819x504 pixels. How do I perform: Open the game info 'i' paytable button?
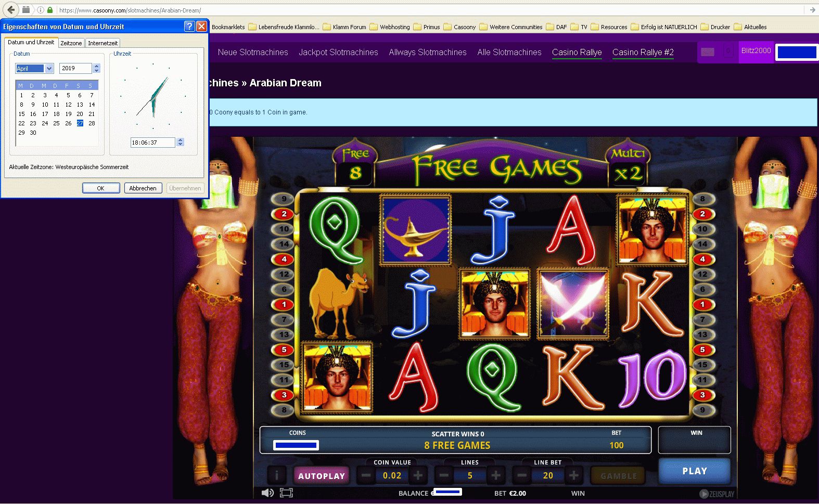click(x=276, y=475)
